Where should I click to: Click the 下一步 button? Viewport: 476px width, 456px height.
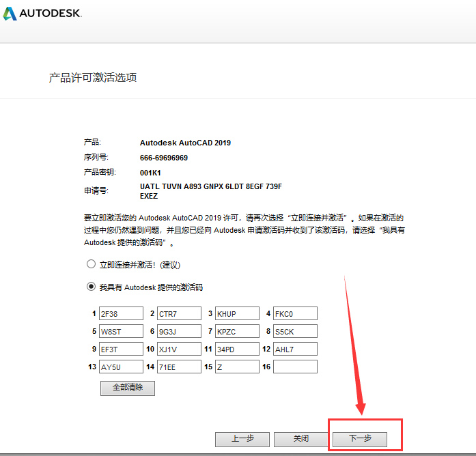click(360, 439)
